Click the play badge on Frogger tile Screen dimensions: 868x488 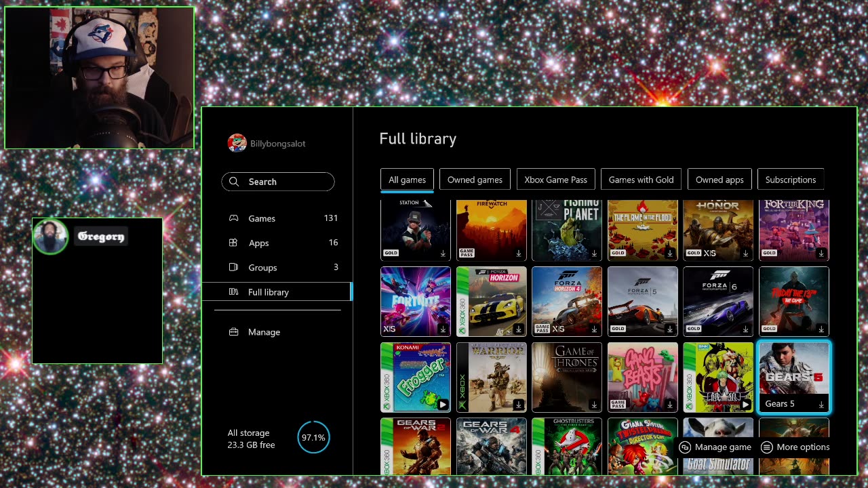(x=442, y=405)
